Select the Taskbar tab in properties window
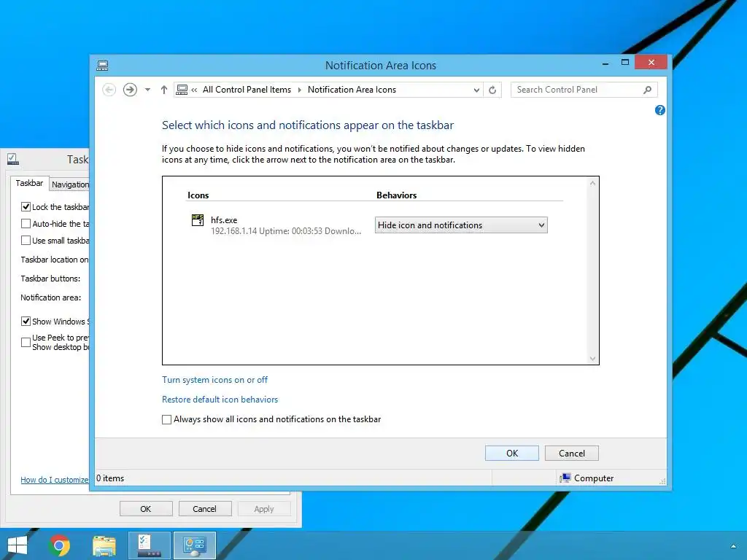 point(29,183)
